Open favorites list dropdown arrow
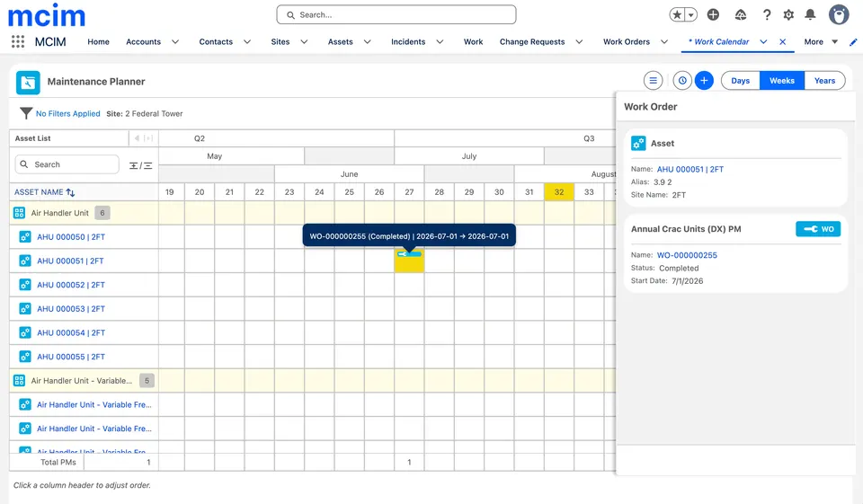Screen dimensions: 863x504 [690, 15]
